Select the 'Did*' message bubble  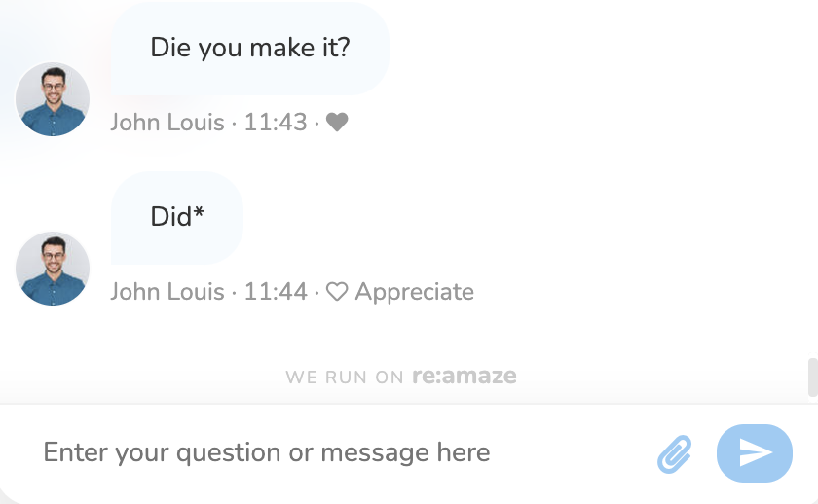pos(176,217)
